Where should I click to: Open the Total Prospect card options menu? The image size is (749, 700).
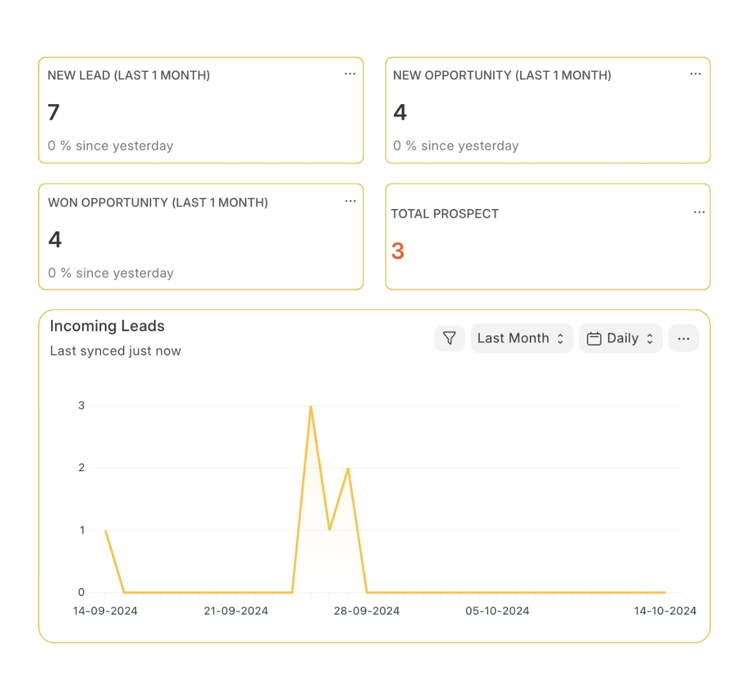[x=699, y=212]
